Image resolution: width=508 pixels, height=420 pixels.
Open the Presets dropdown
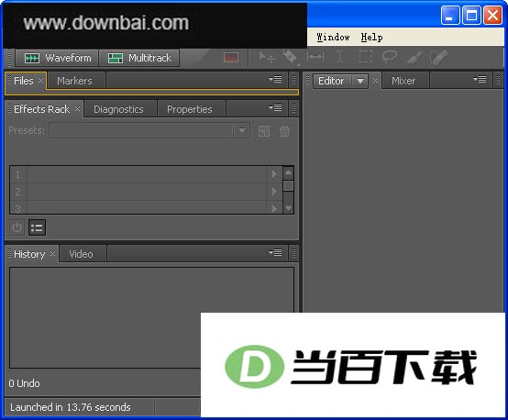(x=241, y=130)
